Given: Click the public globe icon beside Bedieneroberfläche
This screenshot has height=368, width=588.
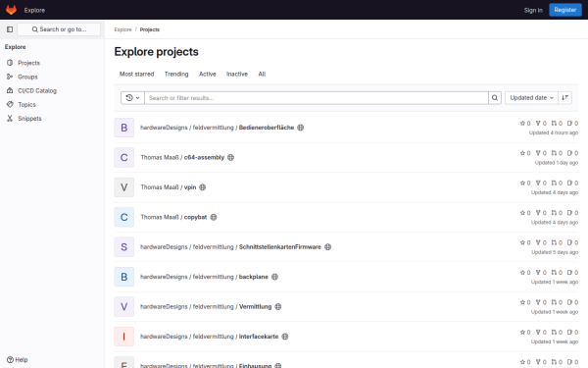Looking at the screenshot, I should click(301, 128).
